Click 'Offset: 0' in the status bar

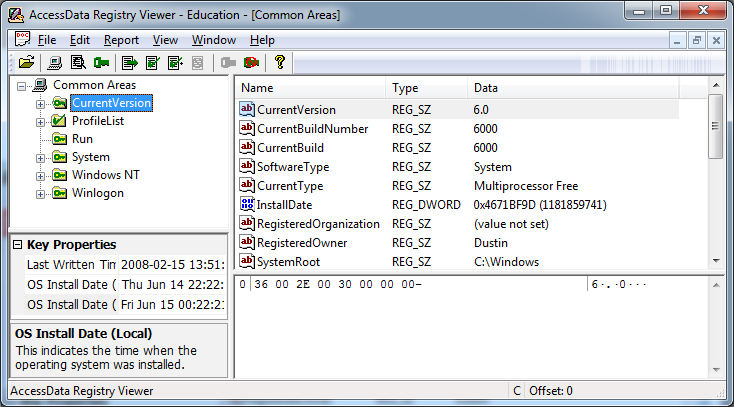[x=550, y=391]
